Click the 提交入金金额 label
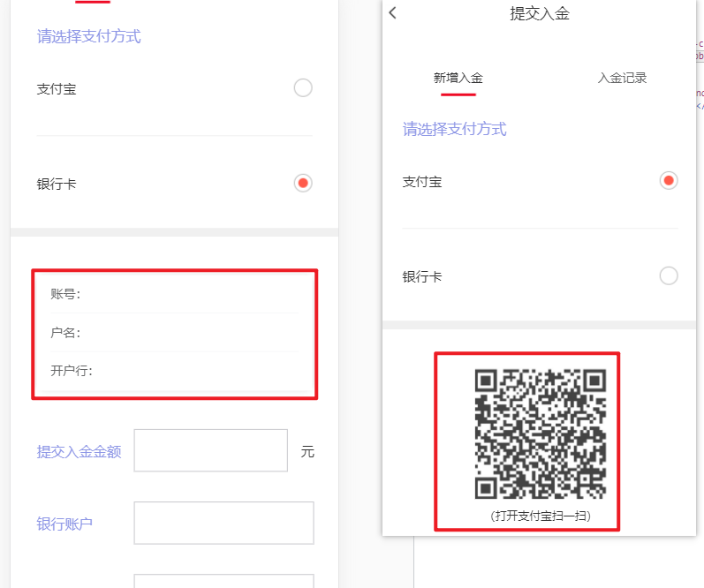 point(79,451)
